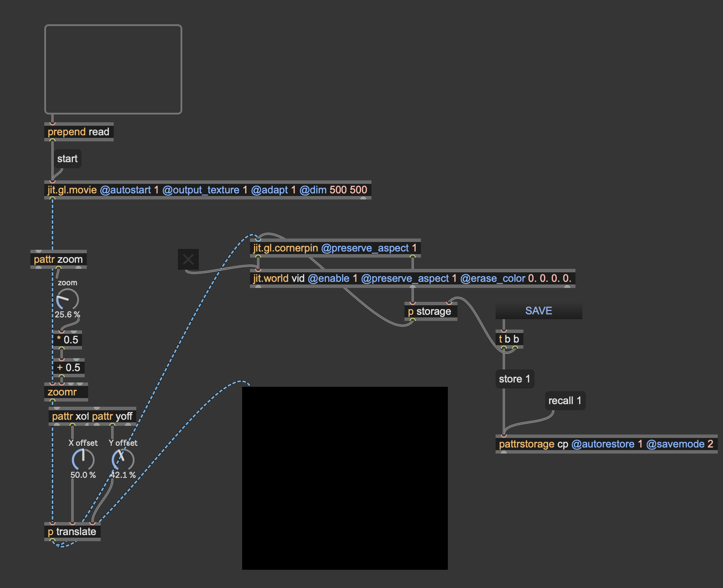The image size is (723, 588).
Task: Click the p translate subpatcher
Action: (x=72, y=532)
